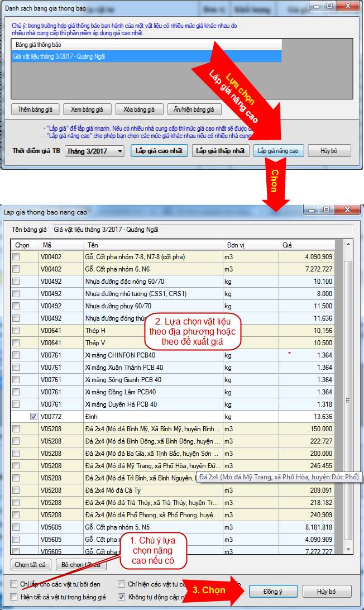Click the Tên bảng giá text field
364x610 pixels.
click(202, 229)
